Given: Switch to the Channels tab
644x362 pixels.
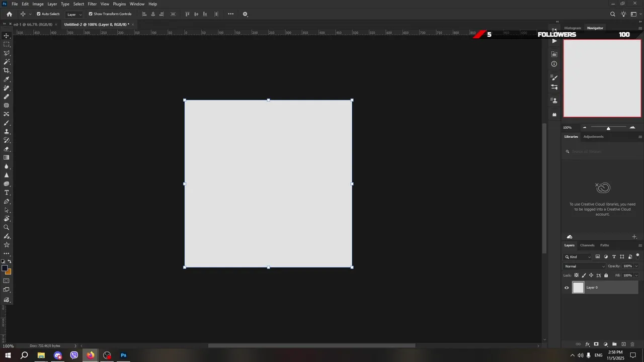Looking at the screenshot, I should 587,245.
